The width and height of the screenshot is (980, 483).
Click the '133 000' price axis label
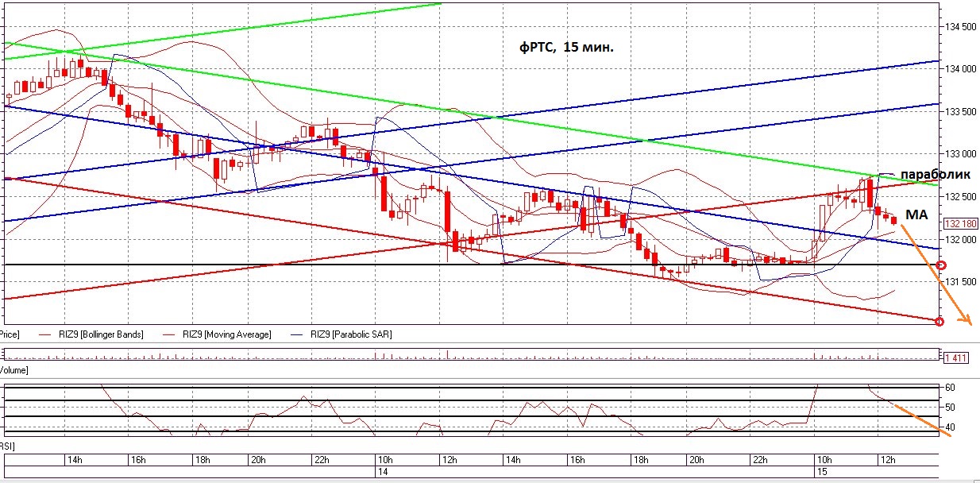coord(962,154)
